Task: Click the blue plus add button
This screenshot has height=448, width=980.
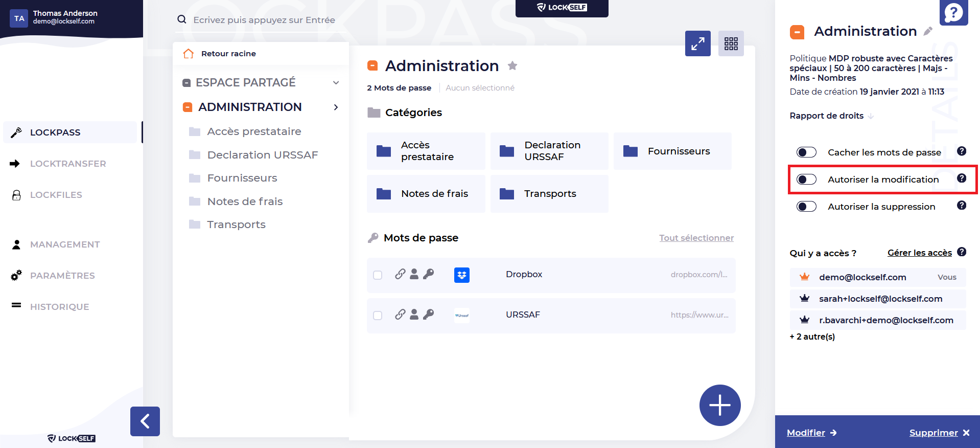Action: (719, 405)
